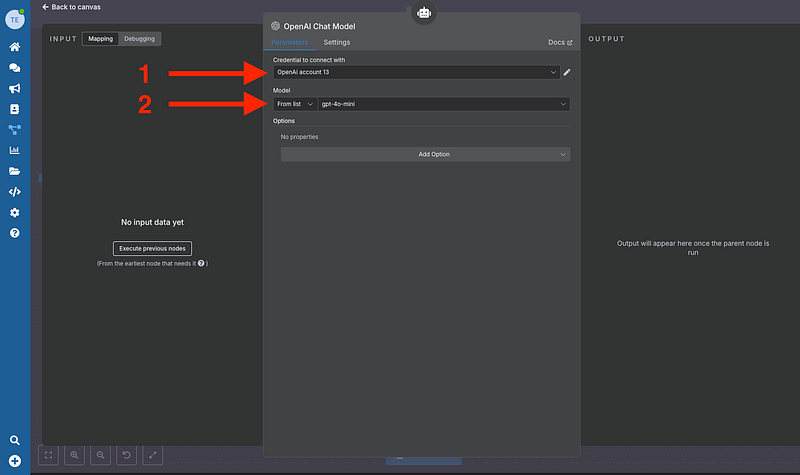This screenshot has height=475, width=800.
Task: Open the workflow nodes sidebar icon
Action: pos(15,129)
